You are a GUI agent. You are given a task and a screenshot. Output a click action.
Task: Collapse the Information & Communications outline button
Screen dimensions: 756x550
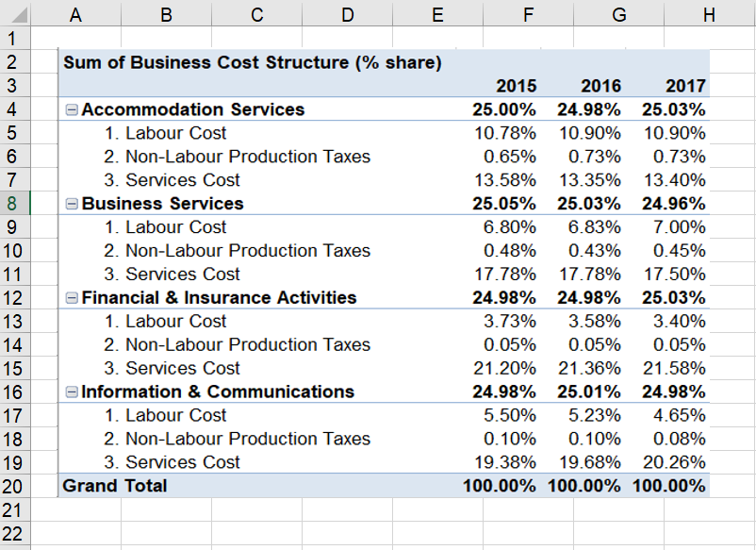[70, 392]
